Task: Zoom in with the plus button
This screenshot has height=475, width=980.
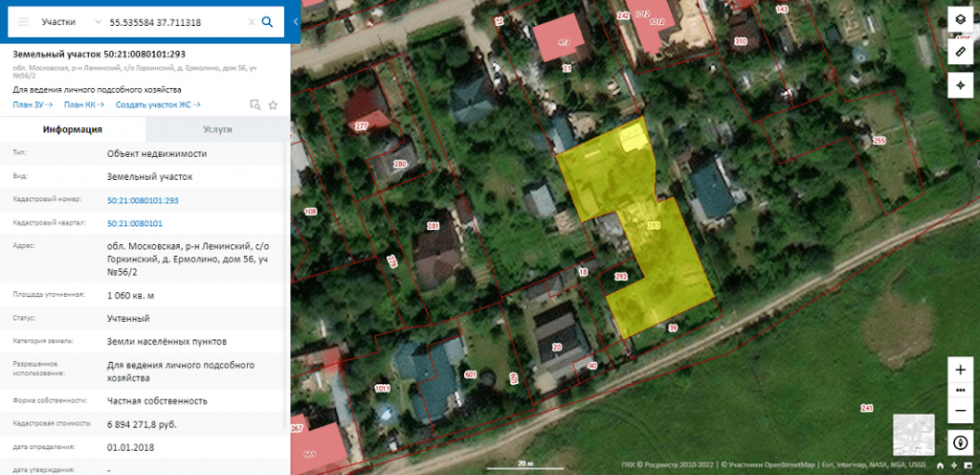Action: [960, 370]
